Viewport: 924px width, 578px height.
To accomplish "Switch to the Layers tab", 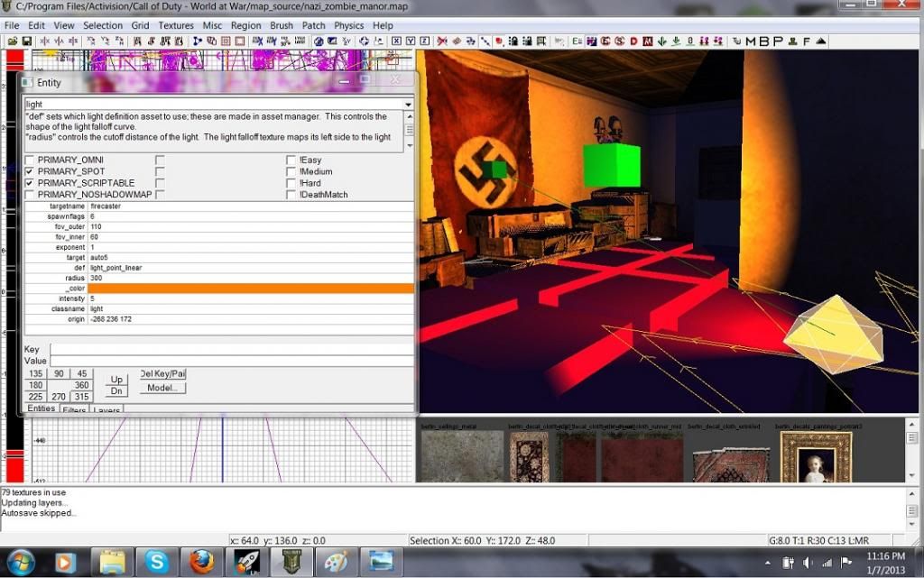I will 106,409.
